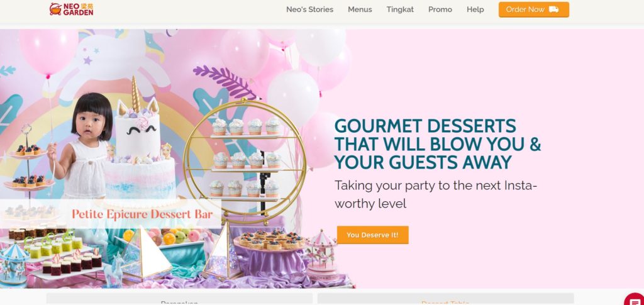Viewport: 644px width, 305px height.
Task: Click the Insta-worthy level subheading
Action: pyautogui.click(x=435, y=194)
